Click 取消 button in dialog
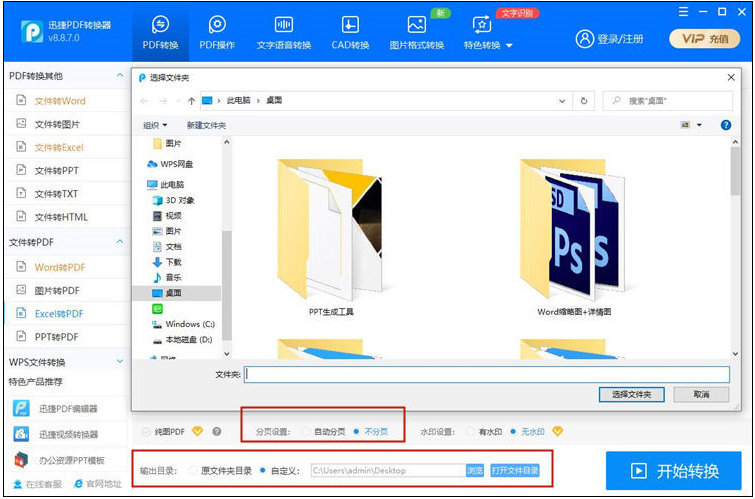This screenshot has width=755, height=499. 701,394
